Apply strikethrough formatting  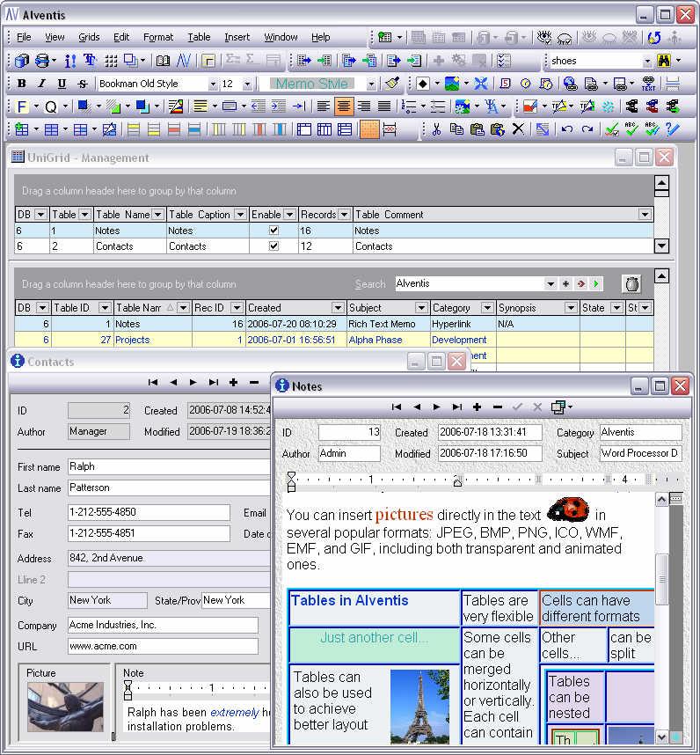(x=83, y=84)
